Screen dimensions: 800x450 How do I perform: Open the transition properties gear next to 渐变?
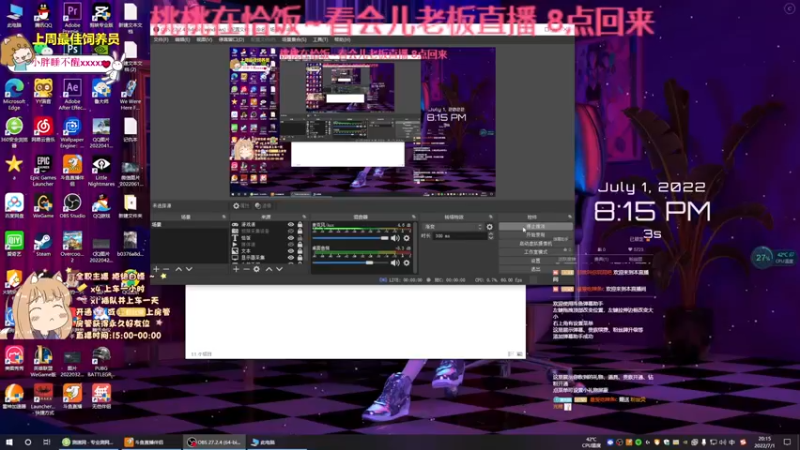490,227
